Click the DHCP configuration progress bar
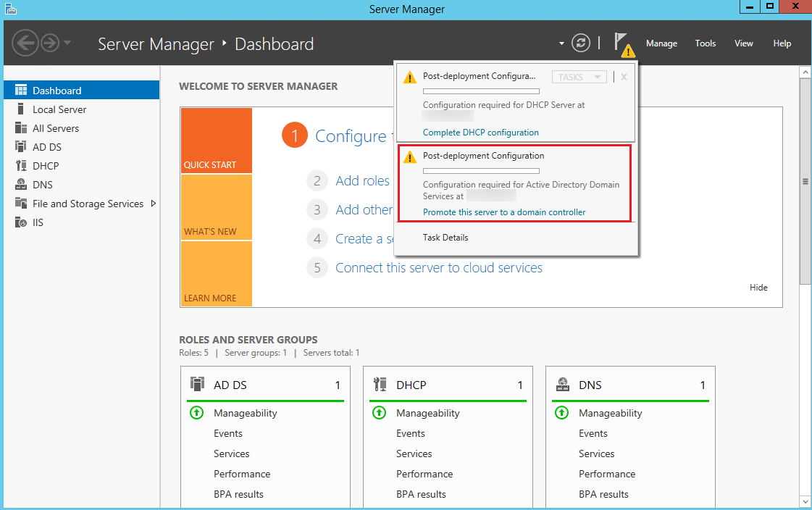812x510 pixels. [x=481, y=91]
